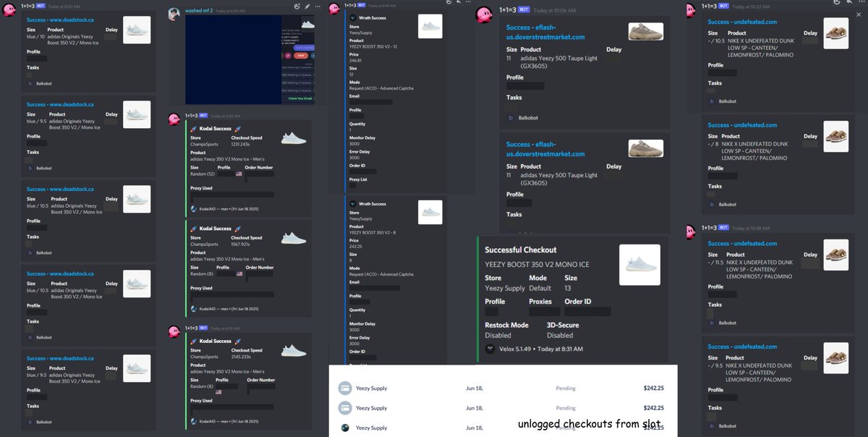Open the Success - undefeated.com link above size 11.5

[x=742, y=244]
